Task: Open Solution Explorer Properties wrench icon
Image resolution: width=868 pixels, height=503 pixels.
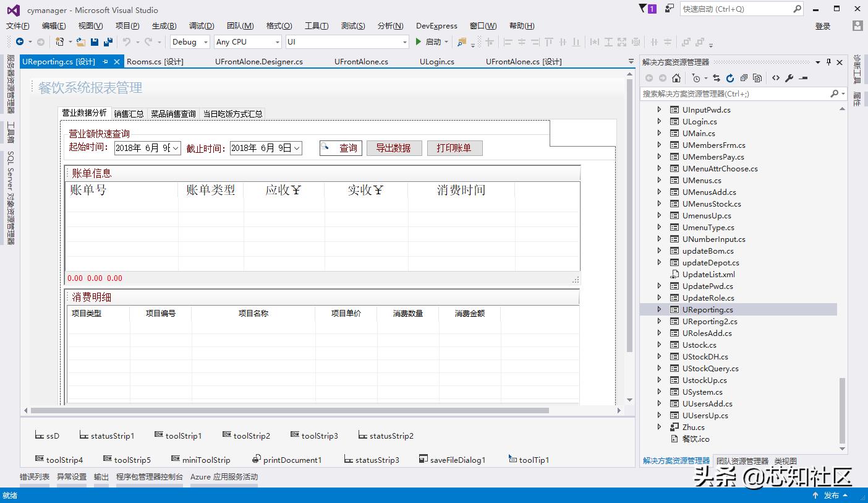Action: 790,77
